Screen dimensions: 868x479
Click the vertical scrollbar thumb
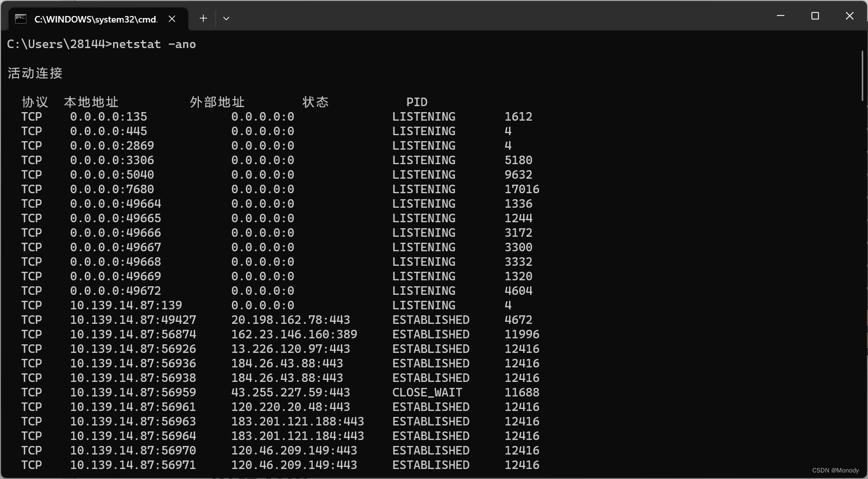862,76
